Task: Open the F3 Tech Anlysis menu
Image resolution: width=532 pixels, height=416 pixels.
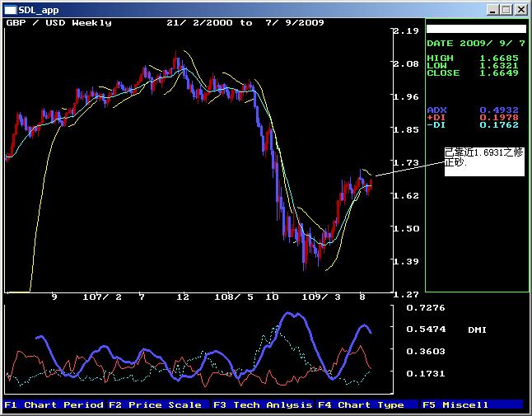Action: coord(263,404)
